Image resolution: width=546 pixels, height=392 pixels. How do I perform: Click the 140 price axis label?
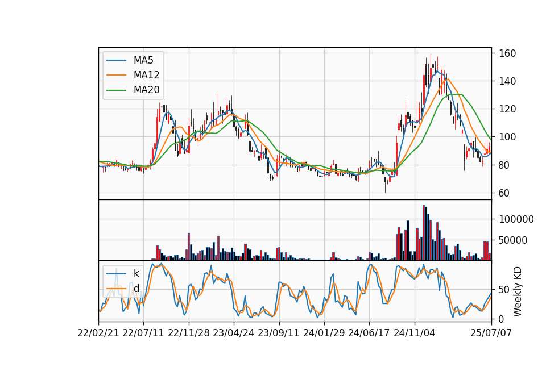click(508, 81)
